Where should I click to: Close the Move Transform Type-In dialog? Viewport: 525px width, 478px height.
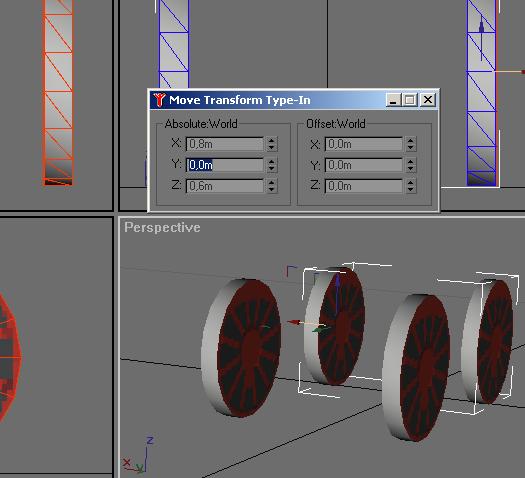(428, 100)
